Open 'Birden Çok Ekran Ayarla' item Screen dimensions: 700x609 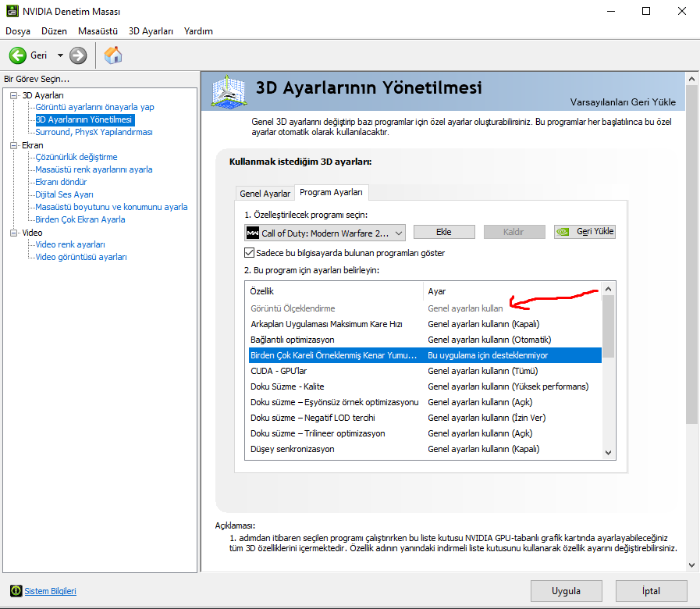coord(80,220)
